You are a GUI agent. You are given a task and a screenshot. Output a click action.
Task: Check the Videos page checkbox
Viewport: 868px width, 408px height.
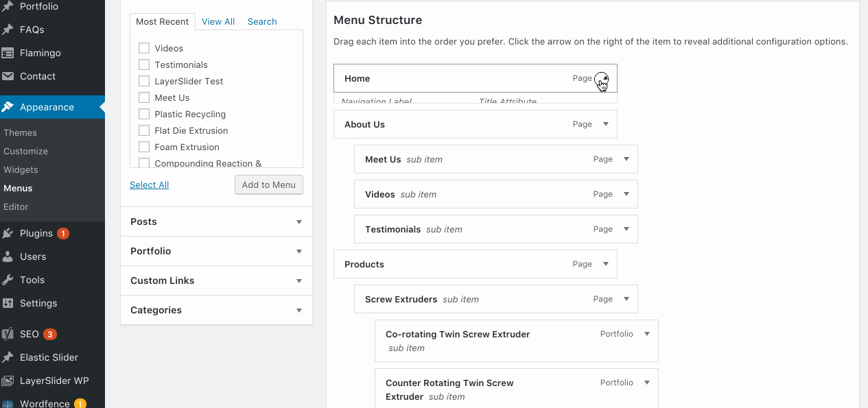(144, 48)
